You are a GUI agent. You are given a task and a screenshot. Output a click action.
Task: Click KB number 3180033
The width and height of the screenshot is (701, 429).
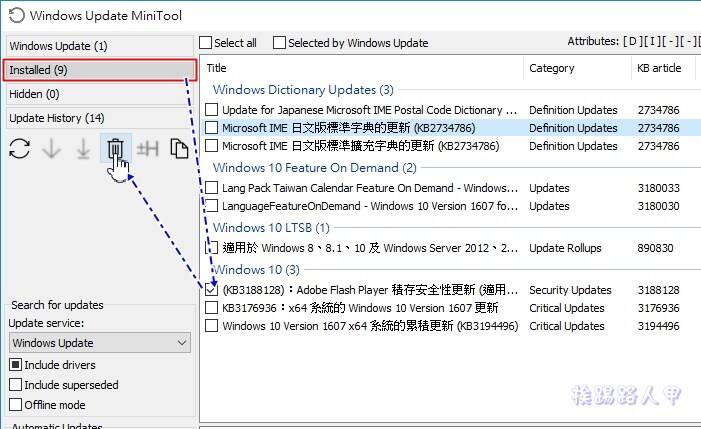(x=659, y=188)
